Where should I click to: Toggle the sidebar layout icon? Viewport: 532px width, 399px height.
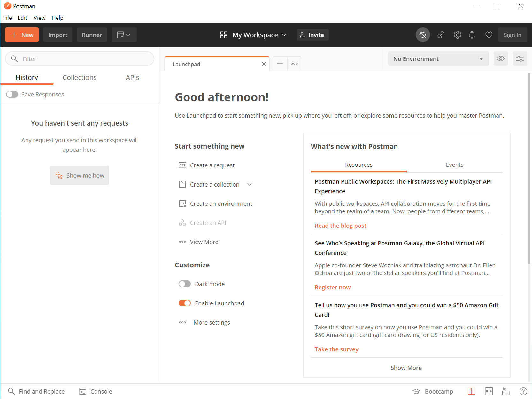472,391
